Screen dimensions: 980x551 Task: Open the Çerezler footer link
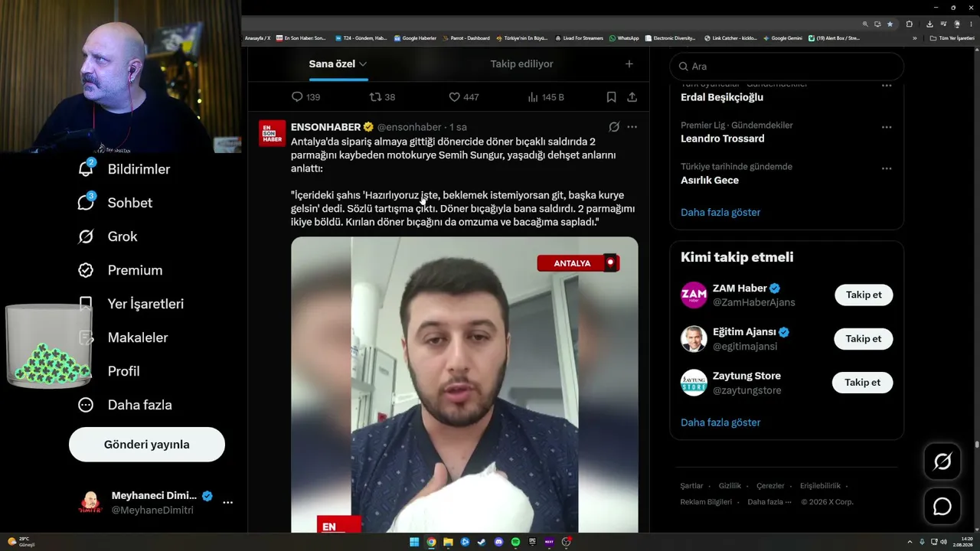(x=770, y=486)
